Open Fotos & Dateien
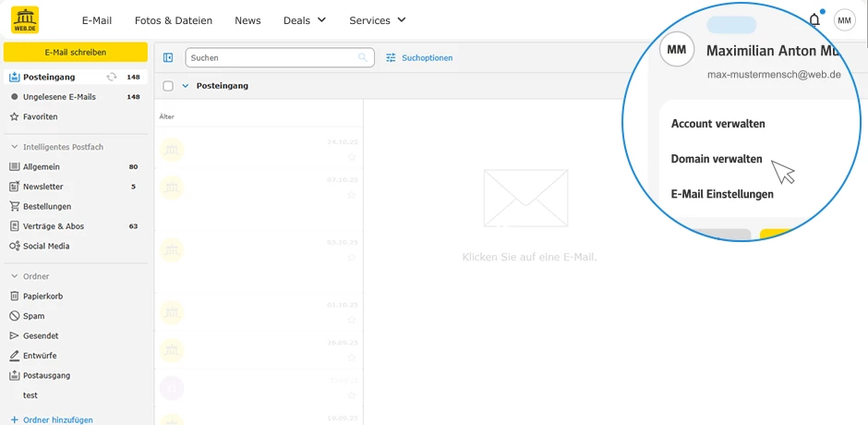 click(x=174, y=20)
